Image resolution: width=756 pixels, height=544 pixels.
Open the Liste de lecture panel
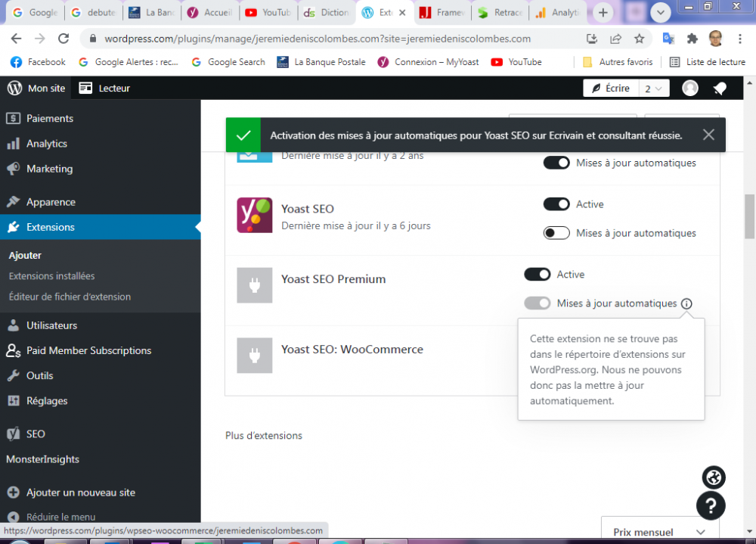[x=708, y=62]
